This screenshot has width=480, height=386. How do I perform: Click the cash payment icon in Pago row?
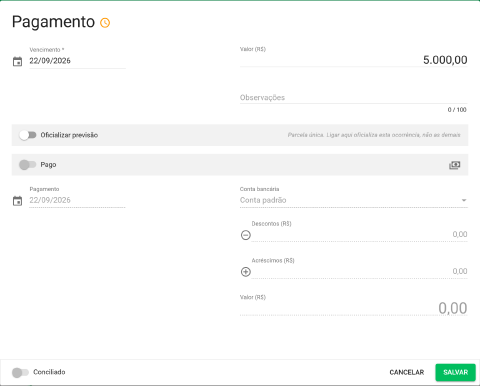455,165
